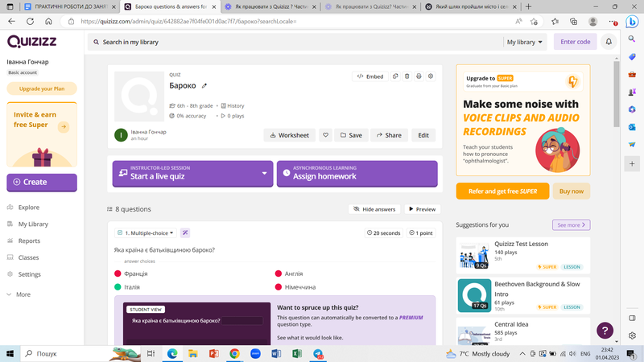
Task: Click Upgrade your Plan button
Action: [42, 88]
